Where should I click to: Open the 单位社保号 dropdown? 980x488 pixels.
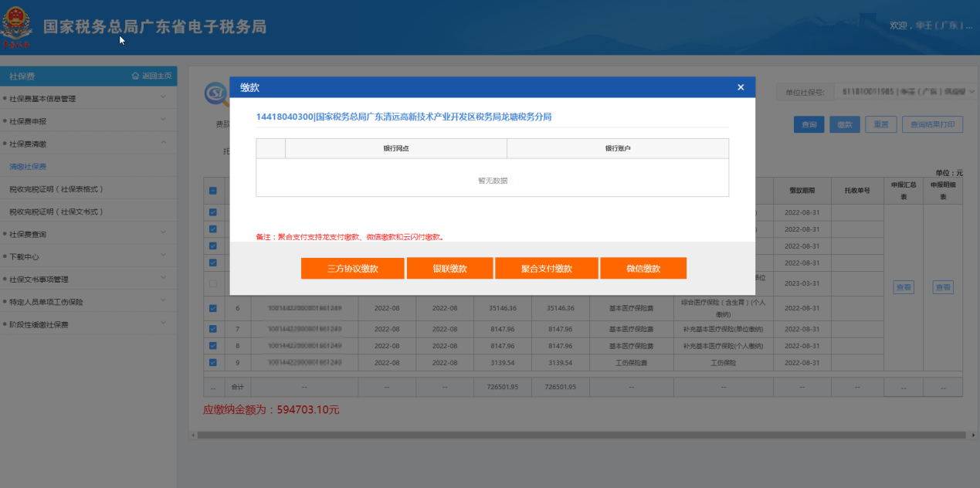coord(907,92)
